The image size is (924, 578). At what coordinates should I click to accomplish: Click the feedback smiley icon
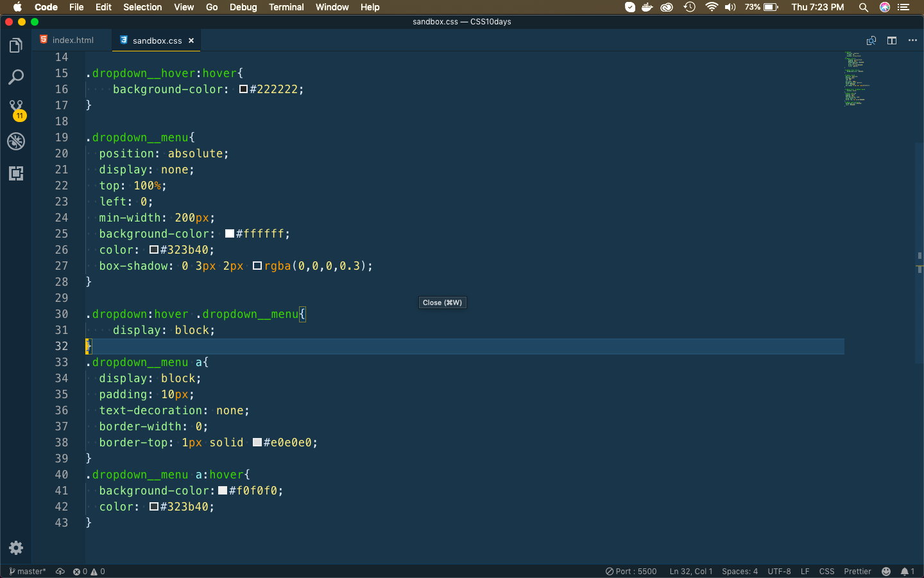(886, 572)
